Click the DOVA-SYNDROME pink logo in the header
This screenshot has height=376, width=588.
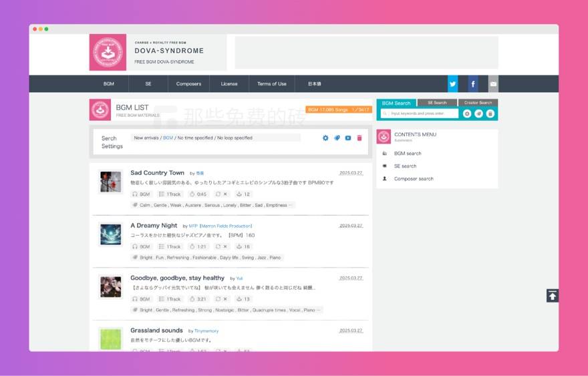tap(108, 52)
